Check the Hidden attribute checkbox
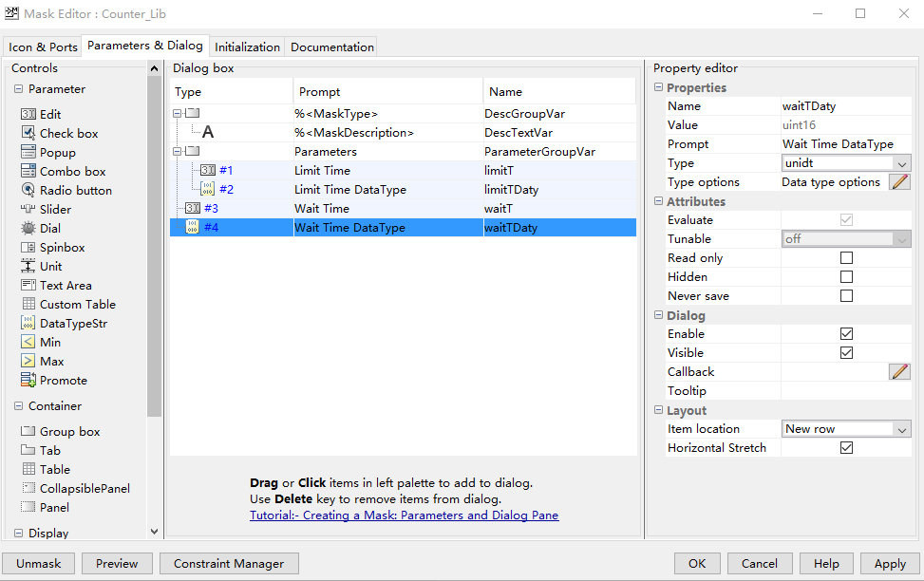The width and height of the screenshot is (924, 581). coord(844,276)
